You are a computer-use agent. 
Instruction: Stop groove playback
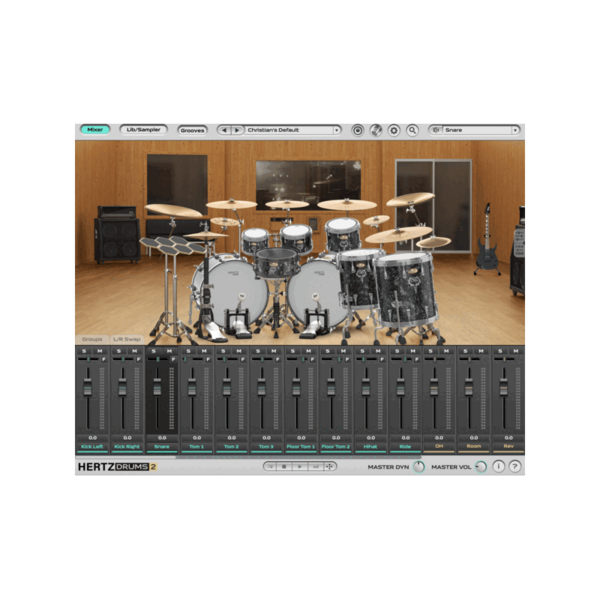tap(284, 467)
